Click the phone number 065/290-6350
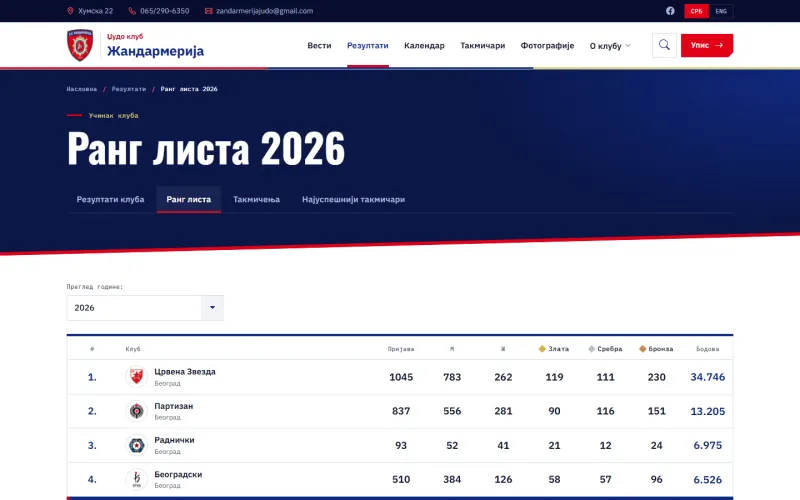The height and width of the screenshot is (500, 800). tap(165, 11)
